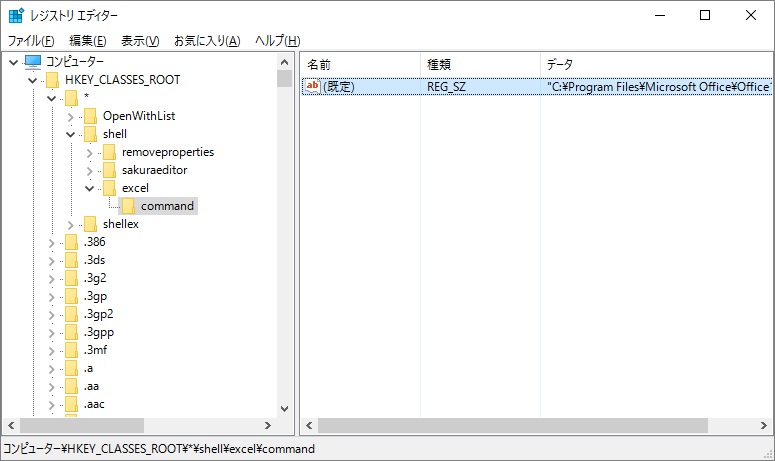Collapse the HKEY_CLASSES_ROOT node
The image size is (775, 461).
[x=33, y=80]
